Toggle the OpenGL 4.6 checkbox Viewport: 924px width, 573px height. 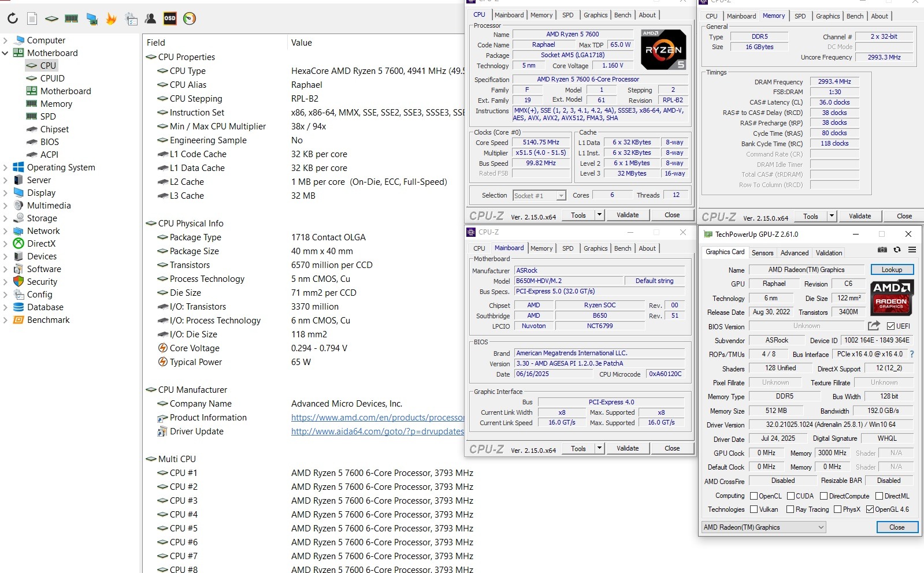coord(870,509)
